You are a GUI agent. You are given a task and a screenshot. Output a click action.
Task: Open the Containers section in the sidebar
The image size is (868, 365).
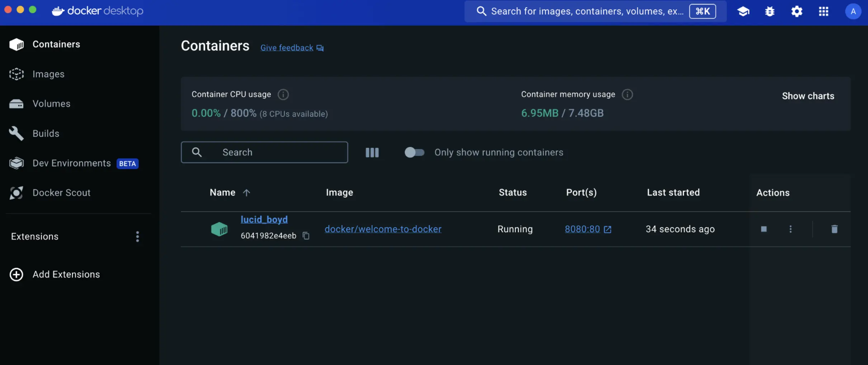click(56, 44)
